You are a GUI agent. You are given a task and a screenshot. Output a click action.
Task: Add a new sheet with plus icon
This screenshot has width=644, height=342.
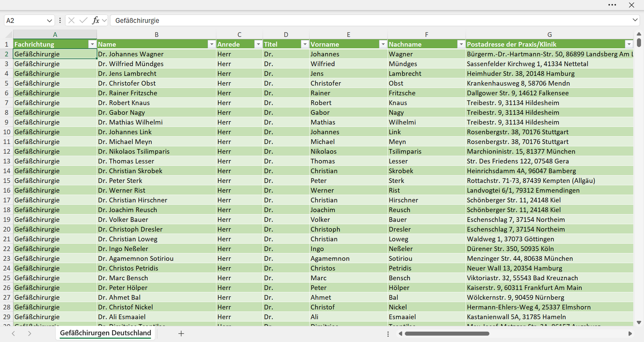pyautogui.click(x=181, y=333)
